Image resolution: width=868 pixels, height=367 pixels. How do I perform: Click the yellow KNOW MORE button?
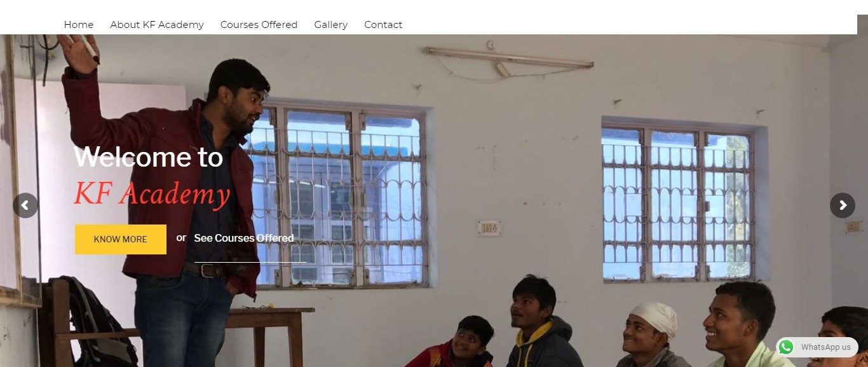pyautogui.click(x=121, y=239)
